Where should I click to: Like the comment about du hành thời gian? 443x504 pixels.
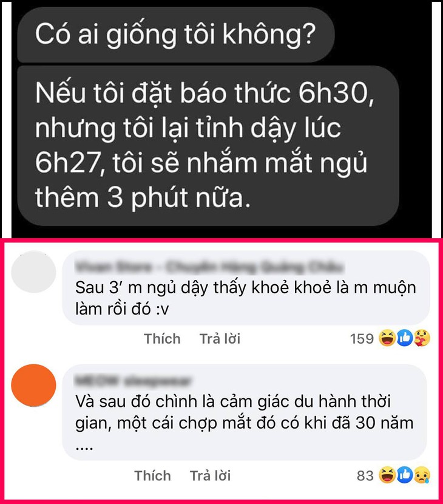[152, 475]
